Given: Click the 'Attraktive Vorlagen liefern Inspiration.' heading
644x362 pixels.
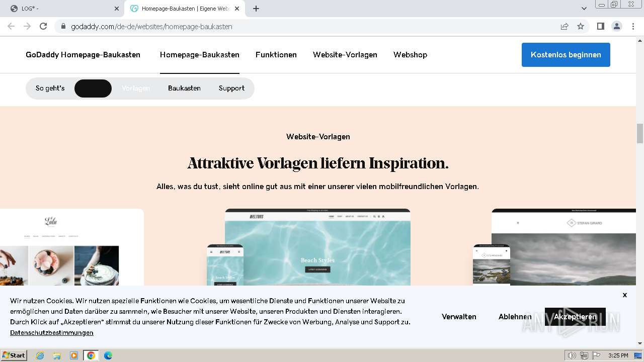Looking at the screenshot, I should (318, 163).
